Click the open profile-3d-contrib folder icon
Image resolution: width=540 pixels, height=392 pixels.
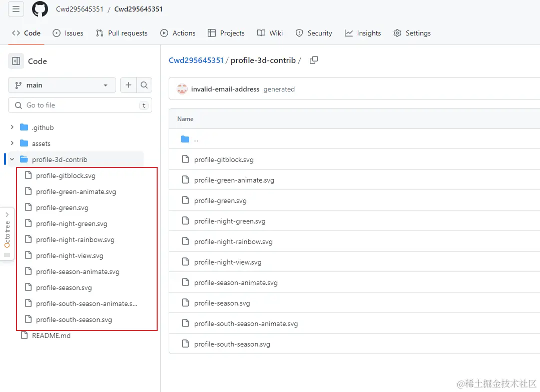24,159
